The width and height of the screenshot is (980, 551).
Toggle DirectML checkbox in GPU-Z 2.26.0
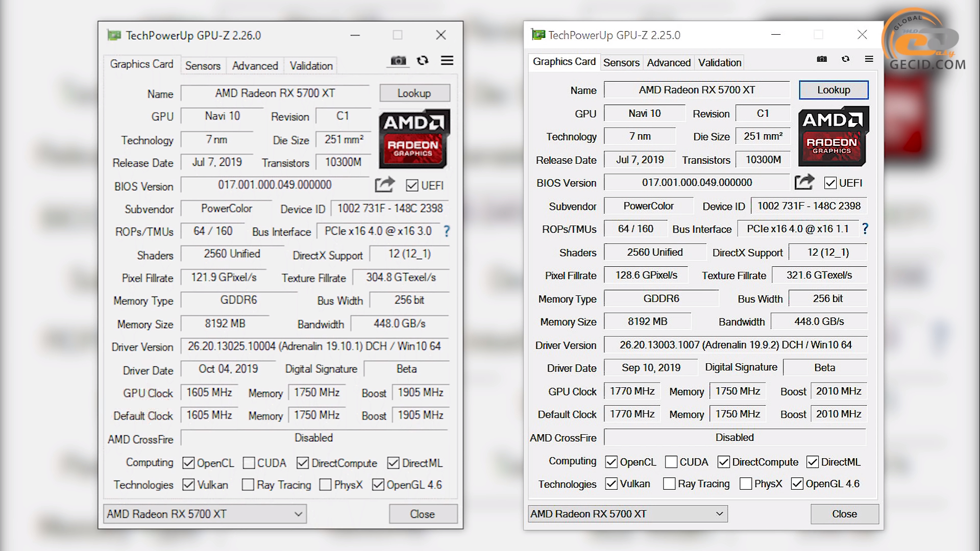click(393, 463)
